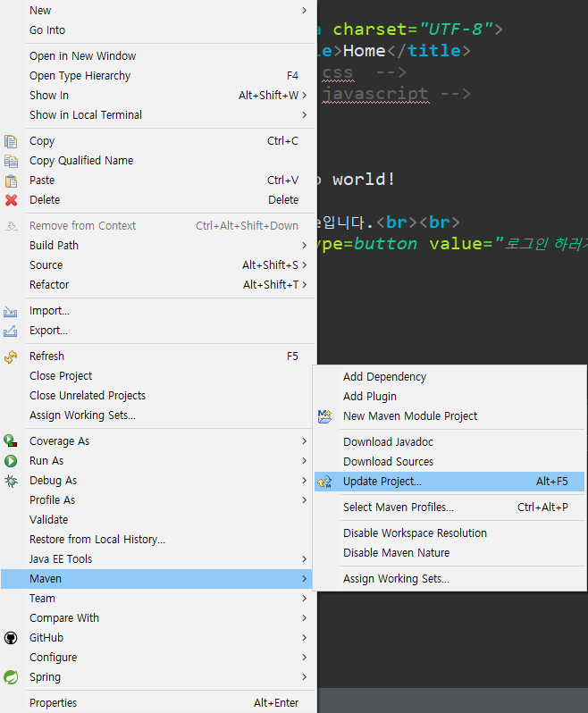Screen dimensions: 588x713
Task: Click charset="UTF-8" text in editor
Action: [413, 29]
